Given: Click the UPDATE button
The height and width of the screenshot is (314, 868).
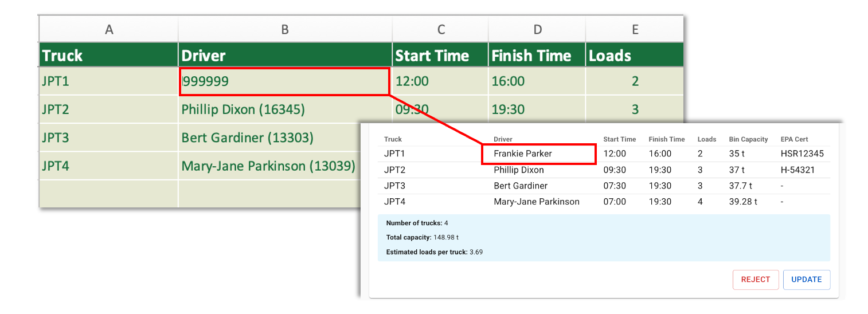Looking at the screenshot, I should tap(806, 280).
